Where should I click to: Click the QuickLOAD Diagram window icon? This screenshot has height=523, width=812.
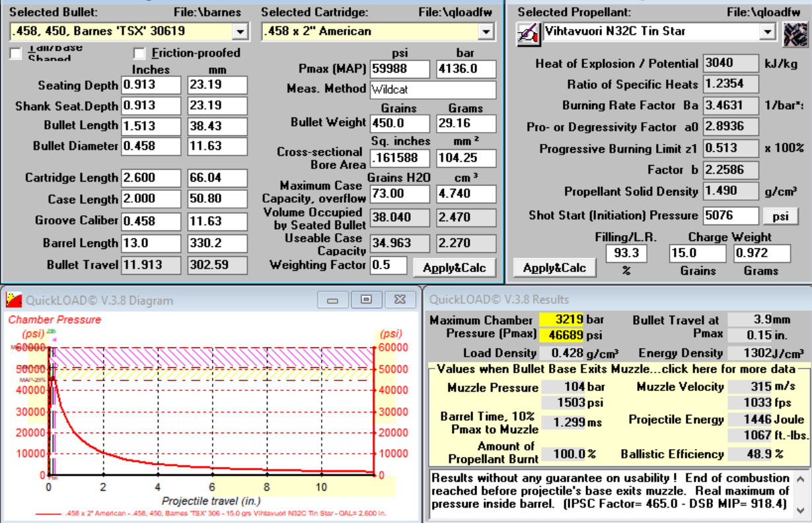(13, 300)
